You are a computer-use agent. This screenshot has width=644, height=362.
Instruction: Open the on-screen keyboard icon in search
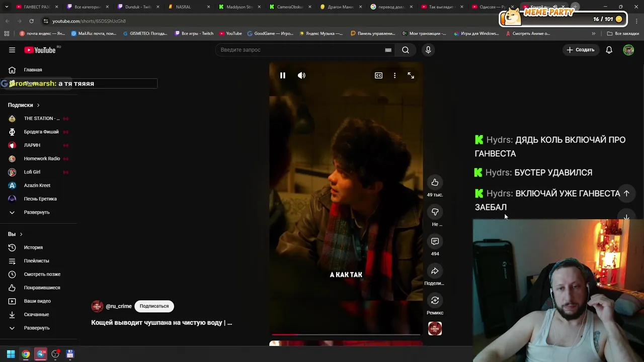(388, 50)
